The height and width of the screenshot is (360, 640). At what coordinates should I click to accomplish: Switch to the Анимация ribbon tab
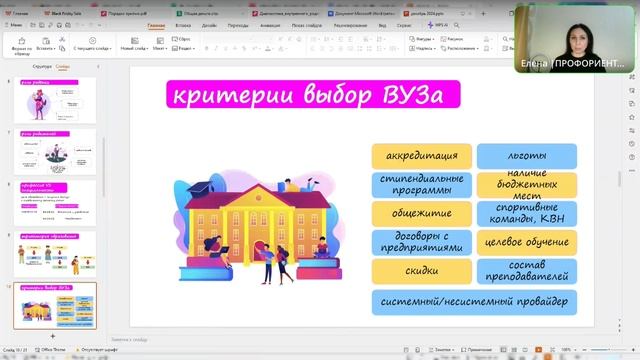click(x=270, y=25)
